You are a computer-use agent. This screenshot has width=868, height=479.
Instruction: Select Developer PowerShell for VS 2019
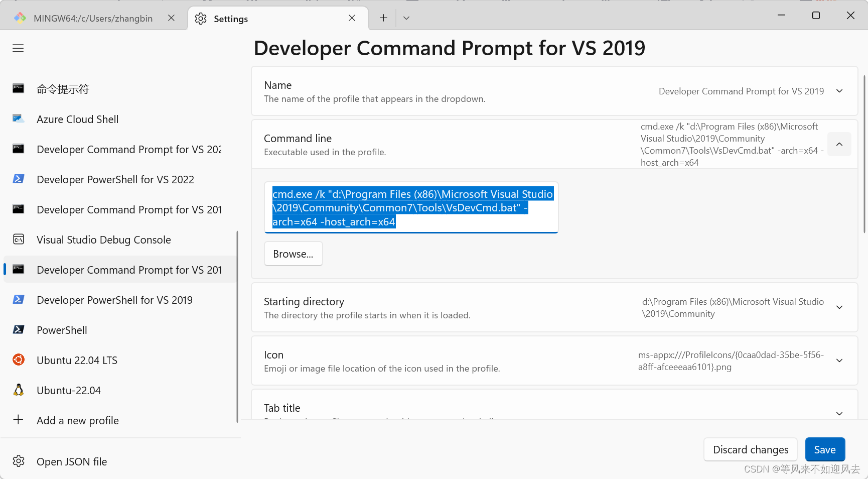point(119,300)
